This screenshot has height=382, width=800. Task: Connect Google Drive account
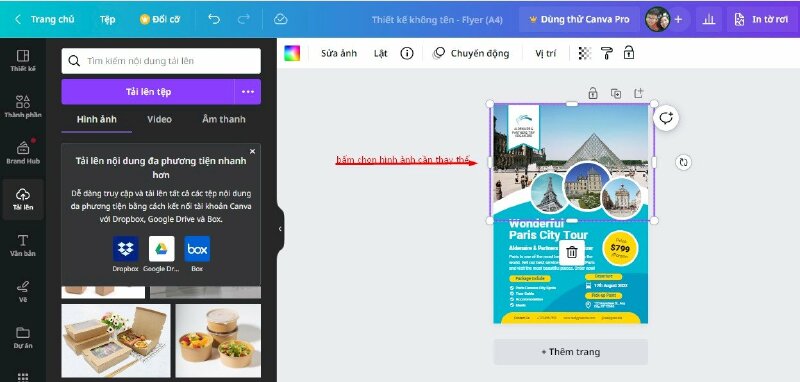(161, 249)
